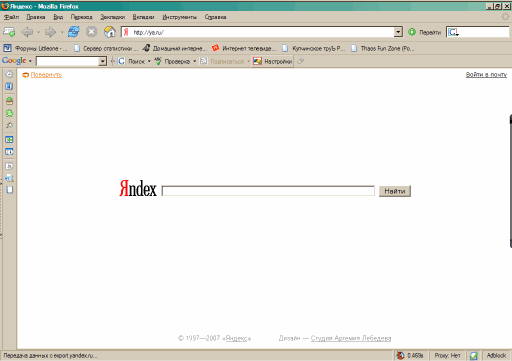
Task: Click into the Yandex search input field
Action: (268, 191)
